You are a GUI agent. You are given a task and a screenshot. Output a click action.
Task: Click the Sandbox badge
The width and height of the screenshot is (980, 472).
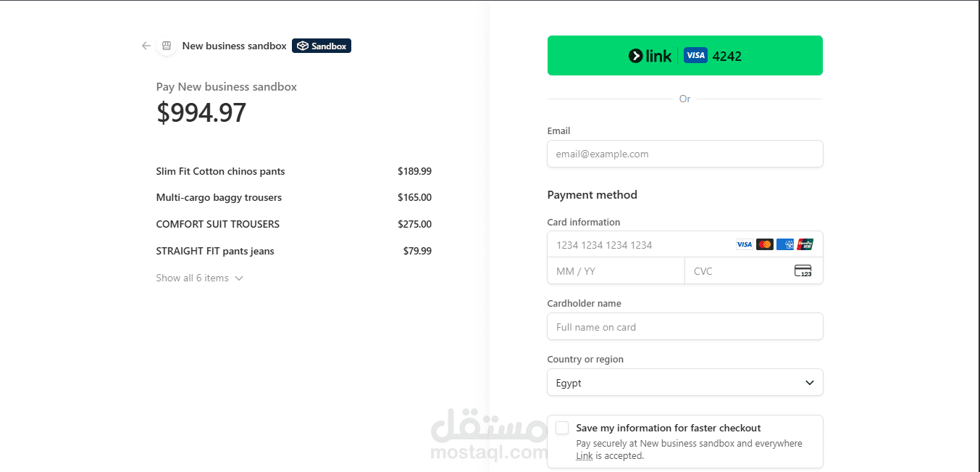(322, 46)
